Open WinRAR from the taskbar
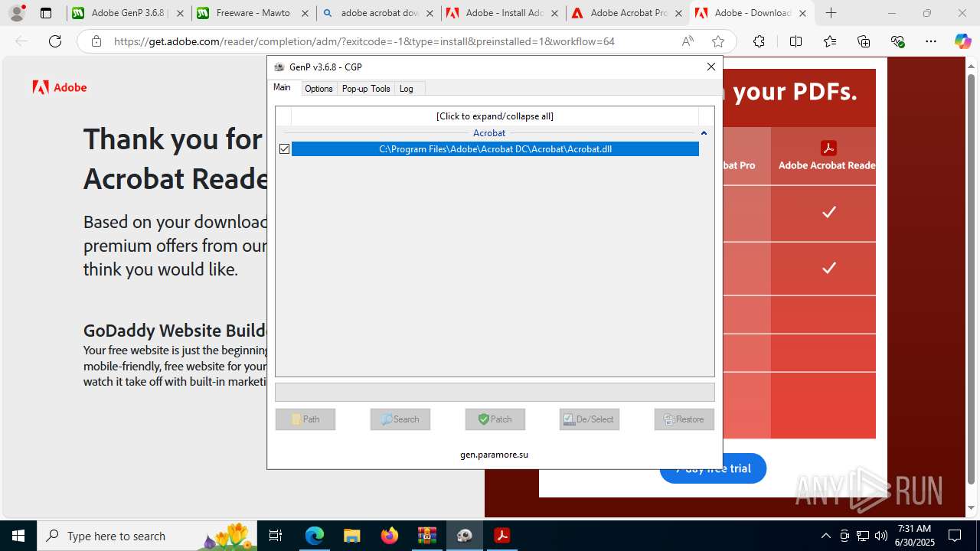This screenshot has height=551, width=980. point(426,536)
